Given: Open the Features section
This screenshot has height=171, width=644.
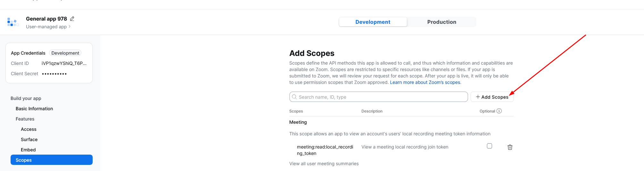Looking at the screenshot, I should coord(25,119).
